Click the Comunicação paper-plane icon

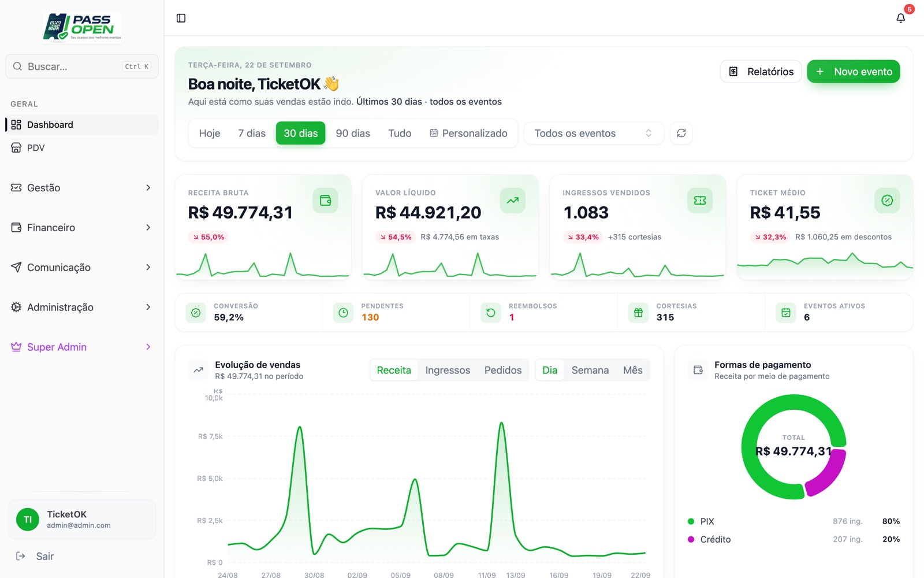[16, 267]
